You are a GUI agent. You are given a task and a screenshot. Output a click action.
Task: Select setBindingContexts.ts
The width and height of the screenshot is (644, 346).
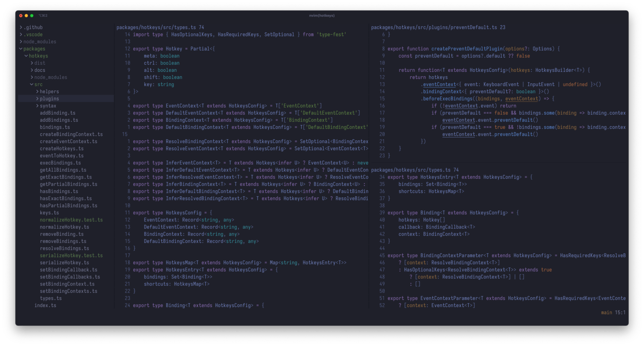[68, 292]
